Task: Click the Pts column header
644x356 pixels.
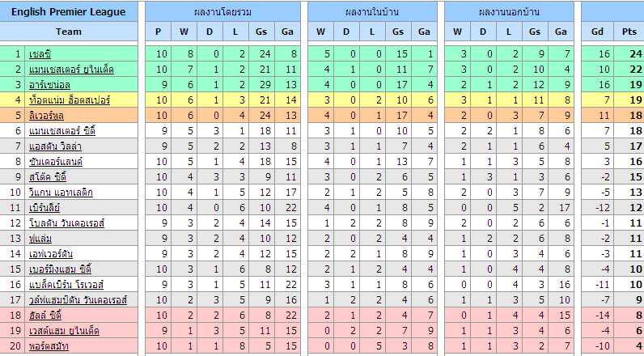Action: (x=629, y=32)
